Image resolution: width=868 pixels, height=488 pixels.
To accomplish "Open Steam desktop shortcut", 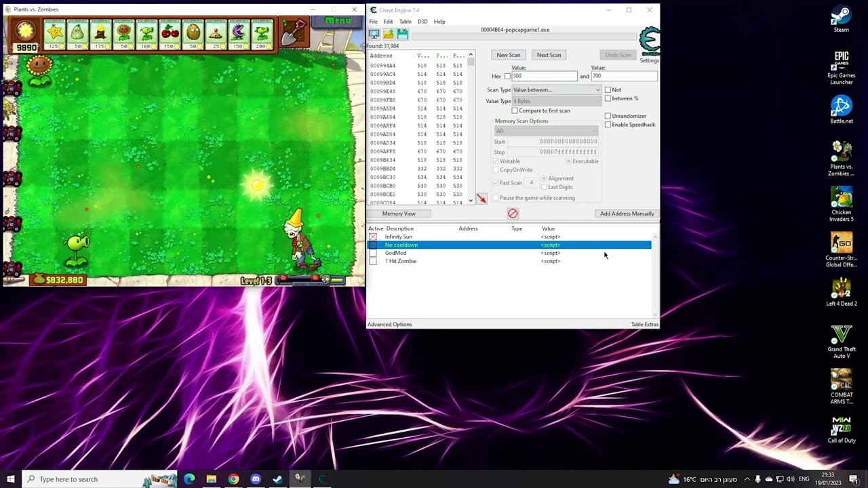I will (841, 20).
